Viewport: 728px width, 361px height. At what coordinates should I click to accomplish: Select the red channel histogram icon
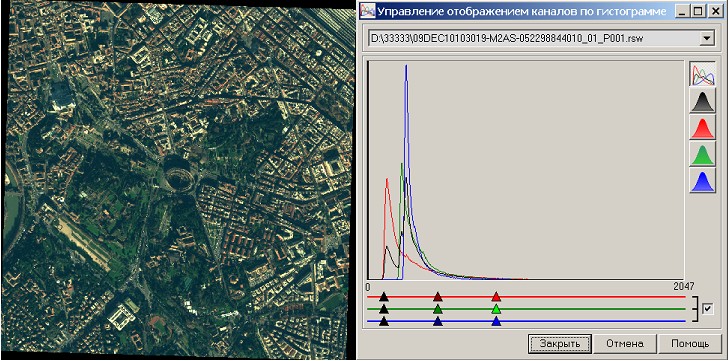(x=702, y=128)
